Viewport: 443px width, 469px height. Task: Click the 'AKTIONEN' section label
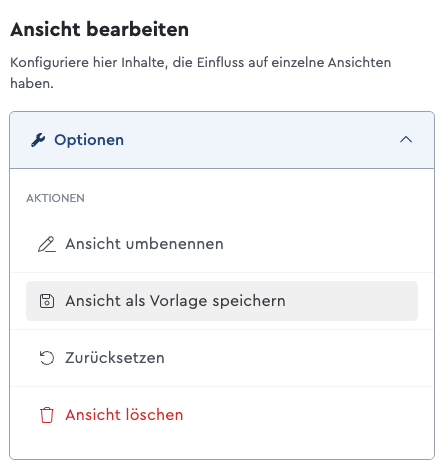[x=55, y=198]
